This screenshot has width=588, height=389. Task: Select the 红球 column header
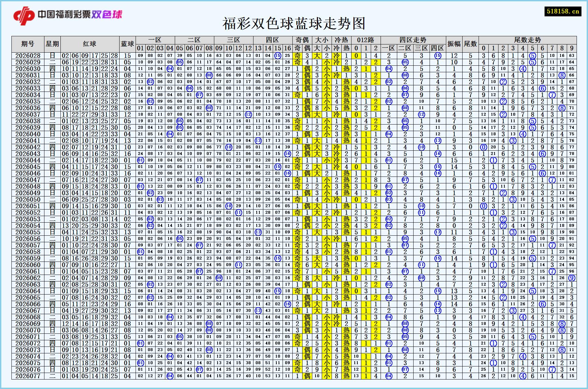click(x=90, y=44)
